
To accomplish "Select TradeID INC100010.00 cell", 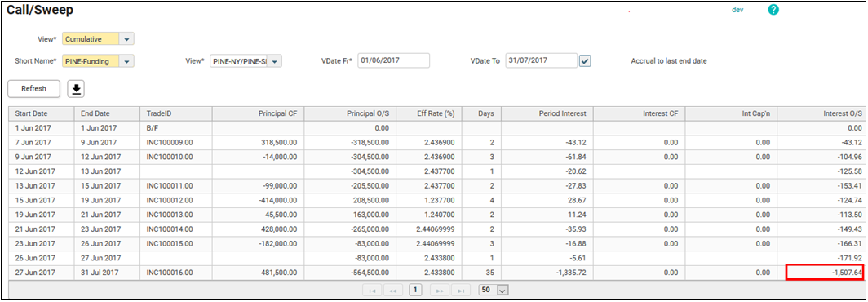I will tap(176, 157).
